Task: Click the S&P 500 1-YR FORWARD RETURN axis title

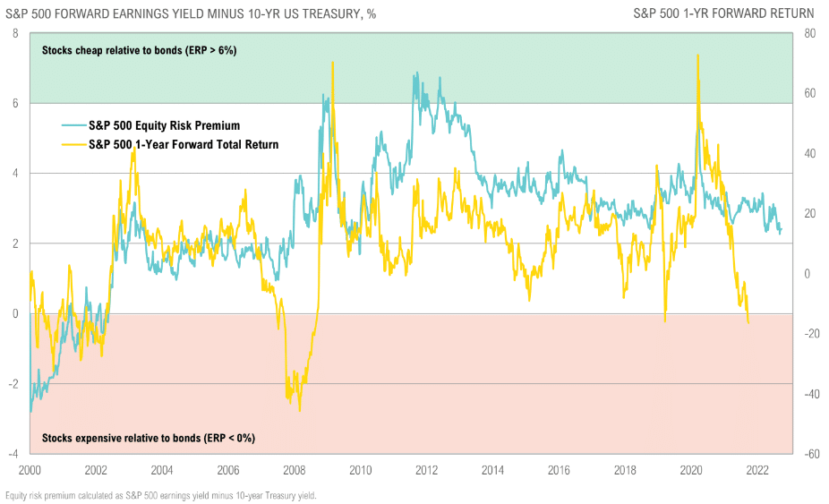Action: coord(723,13)
